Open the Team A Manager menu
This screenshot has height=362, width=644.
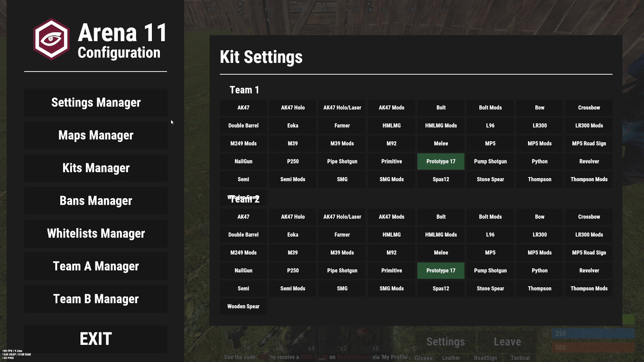96,266
